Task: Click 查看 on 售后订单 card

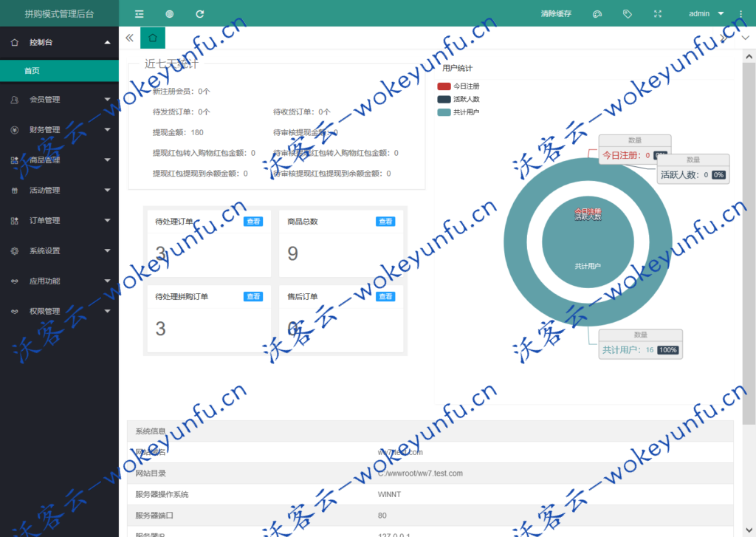Action: (385, 296)
